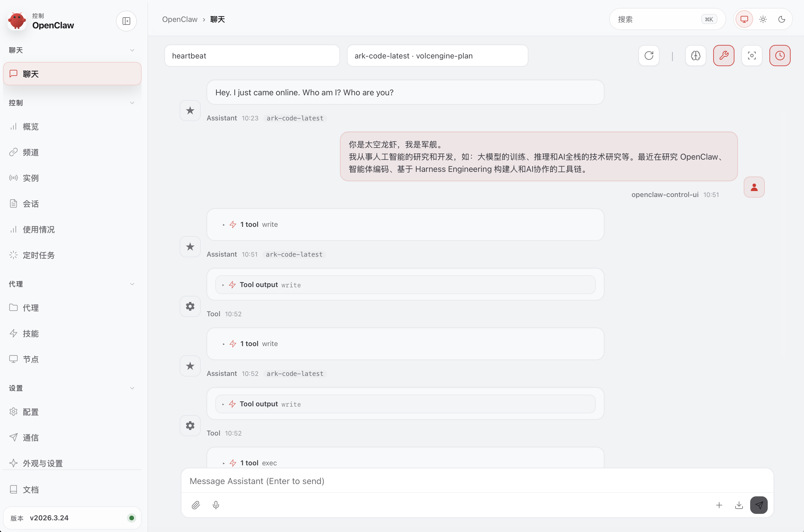Viewport: 804px width, 532px height.
Task: Click the microphone voice input icon
Action: tap(216, 505)
